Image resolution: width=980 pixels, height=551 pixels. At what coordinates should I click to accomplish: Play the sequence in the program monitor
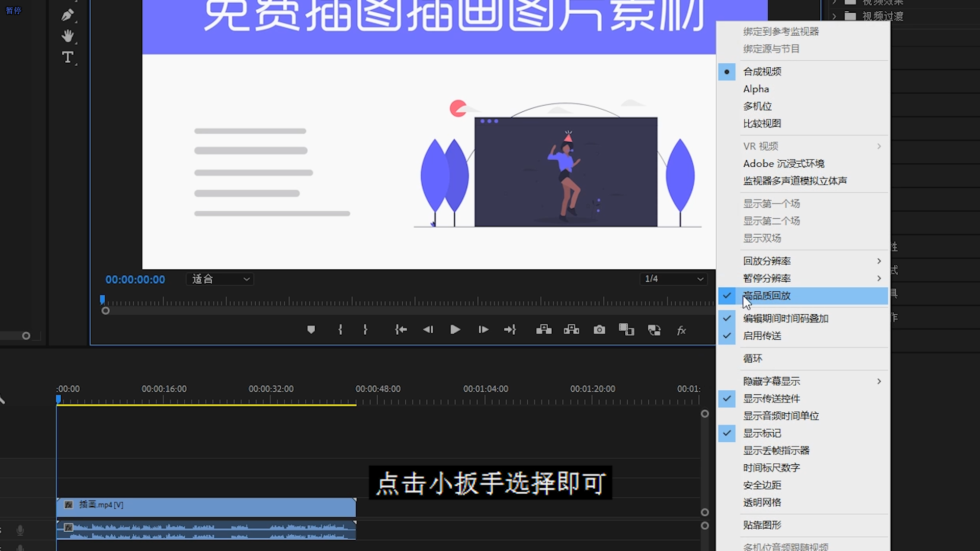click(455, 330)
